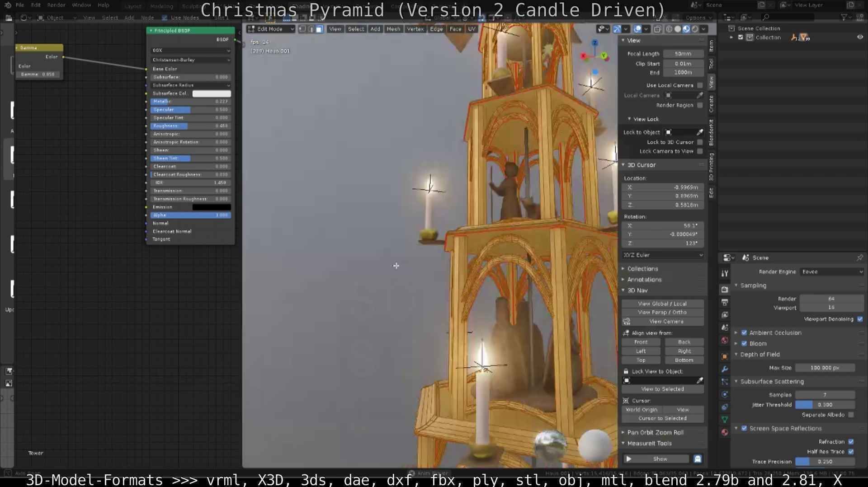The height and width of the screenshot is (487, 868).
Task: Select face select mode icon
Action: coord(319,29)
